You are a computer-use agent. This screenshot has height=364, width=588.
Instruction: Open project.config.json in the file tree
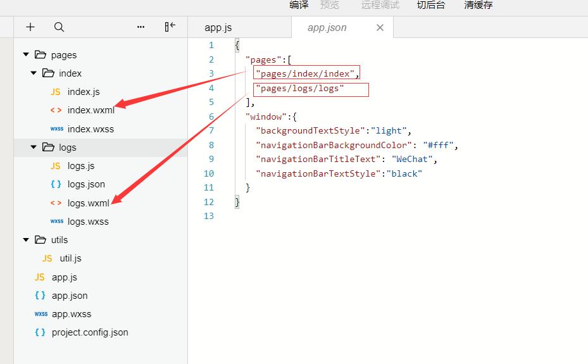point(90,332)
